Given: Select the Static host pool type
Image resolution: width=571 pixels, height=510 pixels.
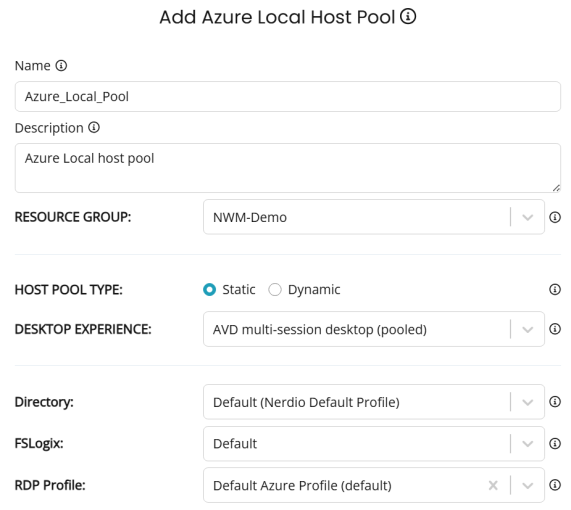Looking at the screenshot, I should 209,290.
